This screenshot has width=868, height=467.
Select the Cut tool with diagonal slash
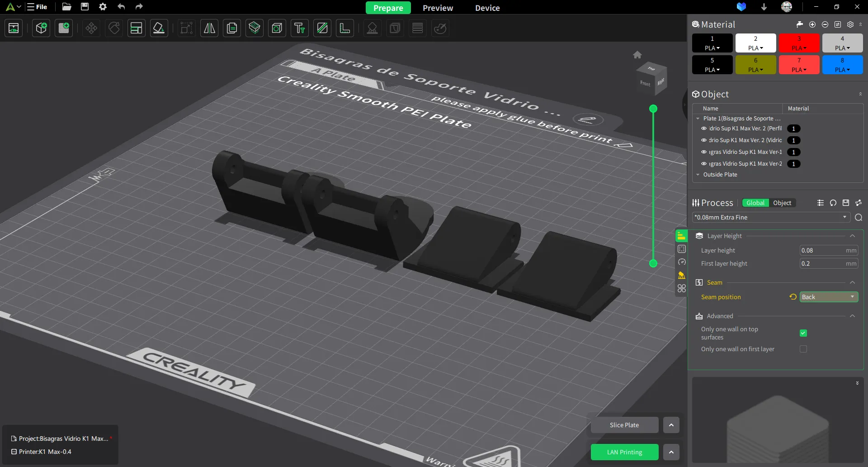coord(322,29)
